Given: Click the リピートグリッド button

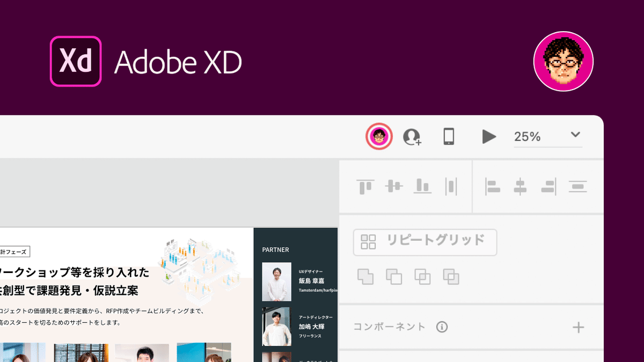Looking at the screenshot, I should 425,242.
